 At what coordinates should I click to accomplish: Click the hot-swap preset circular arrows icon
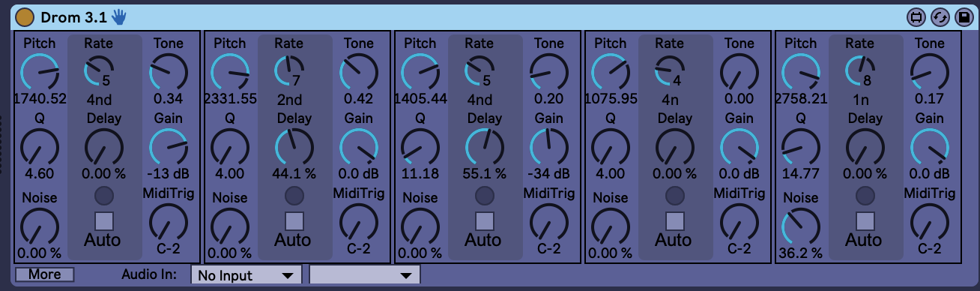click(x=940, y=16)
